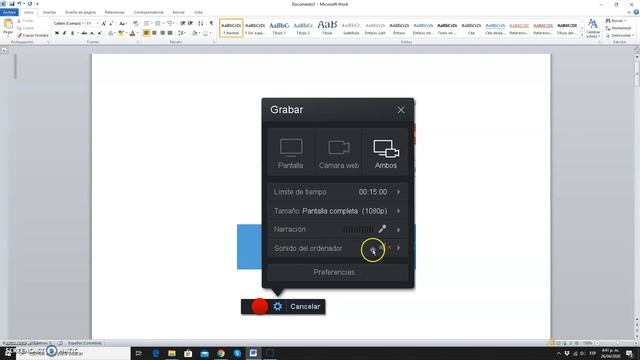Open Preferencias in the recorder dialog
640x360 pixels.
pyautogui.click(x=338, y=272)
